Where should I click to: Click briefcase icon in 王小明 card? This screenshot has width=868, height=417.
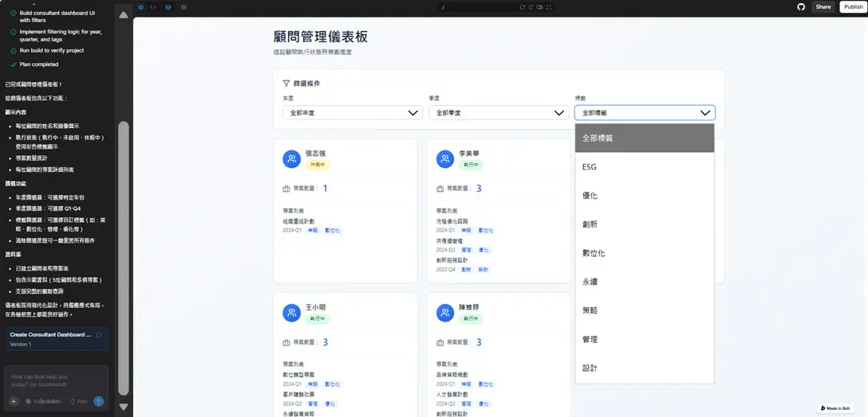tap(286, 343)
